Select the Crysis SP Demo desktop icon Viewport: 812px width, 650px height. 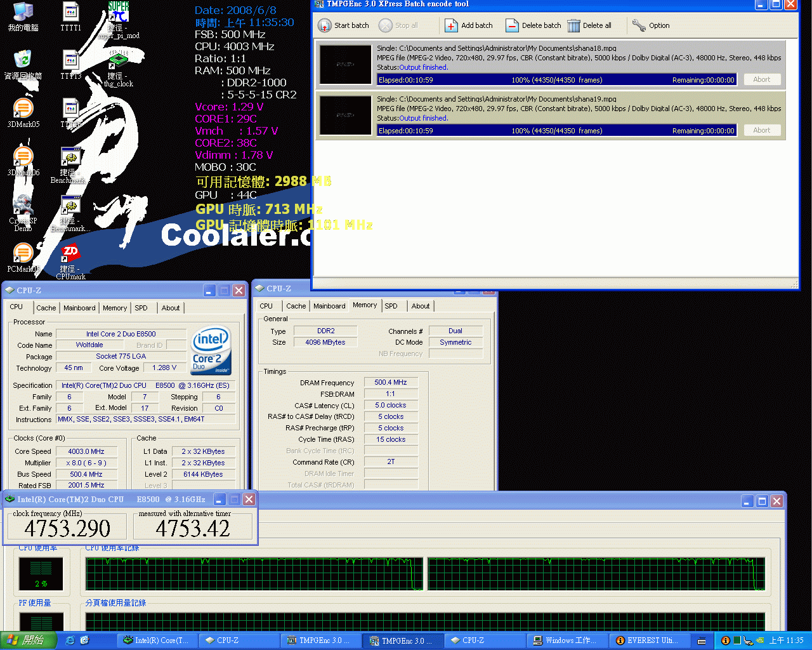23,204
